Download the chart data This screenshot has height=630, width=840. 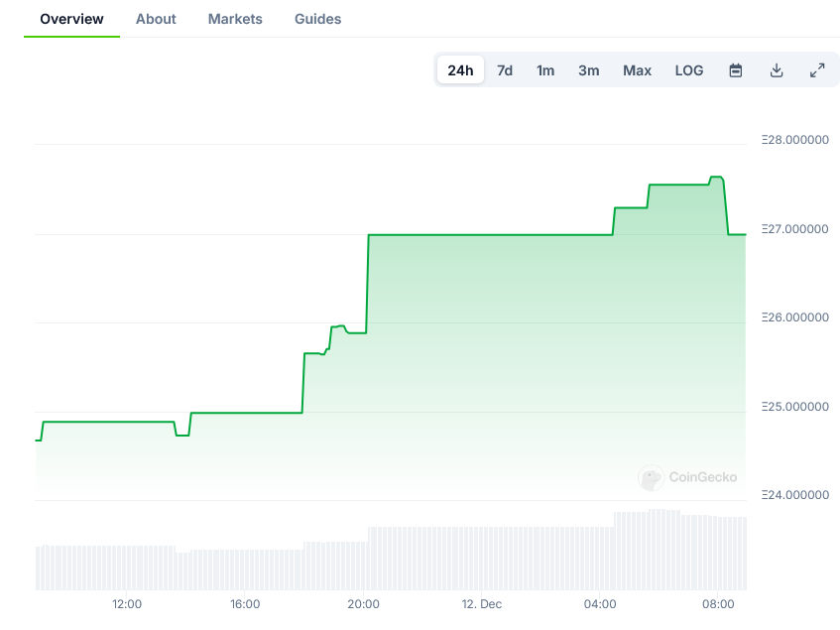[777, 70]
